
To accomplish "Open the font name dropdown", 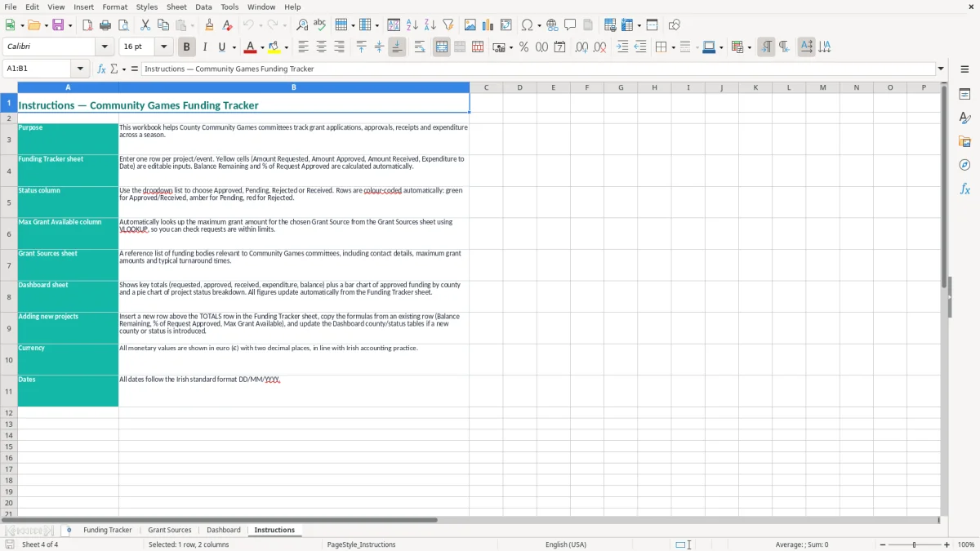I will 105,47.
